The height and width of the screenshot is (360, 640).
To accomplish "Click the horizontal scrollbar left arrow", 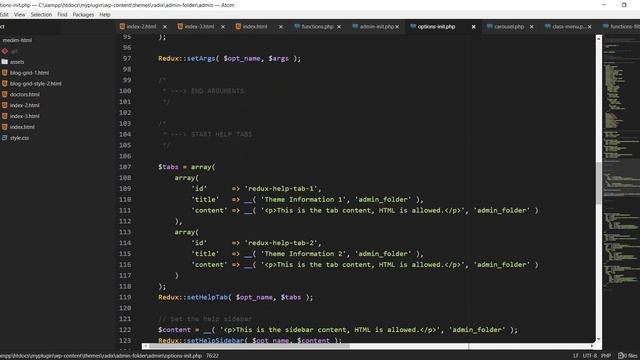I will pyautogui.click(x=145, y=346).
